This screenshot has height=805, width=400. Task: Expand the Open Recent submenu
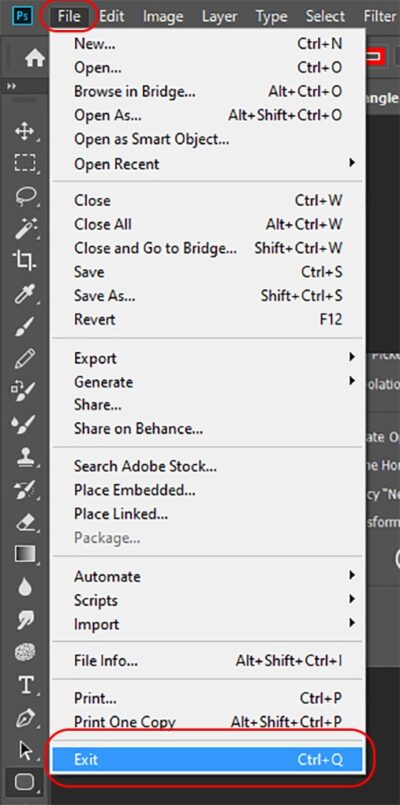[x=207, y=164]
